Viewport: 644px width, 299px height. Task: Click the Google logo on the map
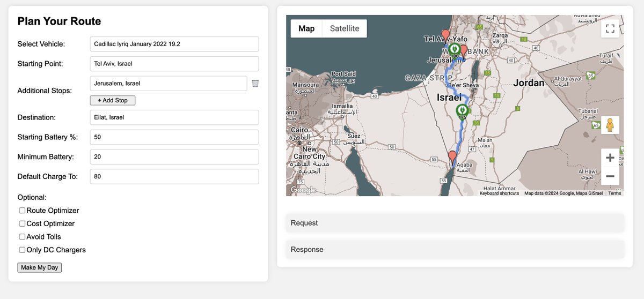(303, 190)
